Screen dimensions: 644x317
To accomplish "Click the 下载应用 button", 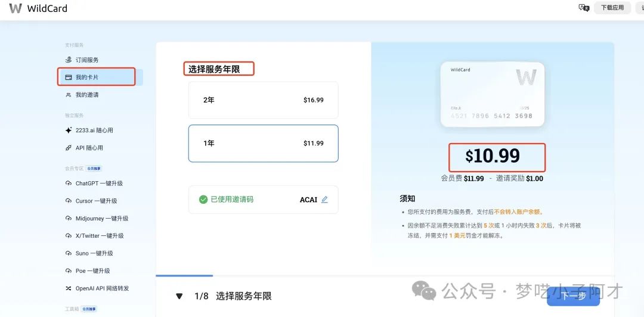I will coord(612,8).
